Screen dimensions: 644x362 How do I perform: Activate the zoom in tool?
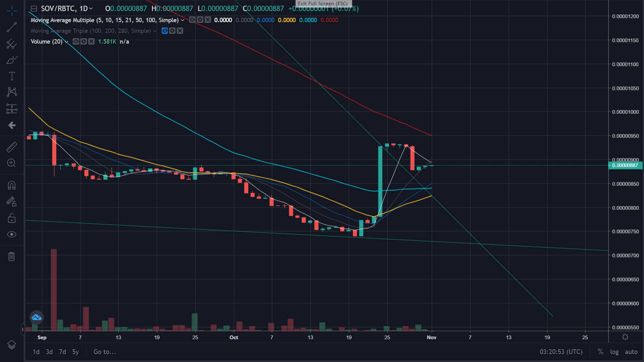click(x=12, y=163)
